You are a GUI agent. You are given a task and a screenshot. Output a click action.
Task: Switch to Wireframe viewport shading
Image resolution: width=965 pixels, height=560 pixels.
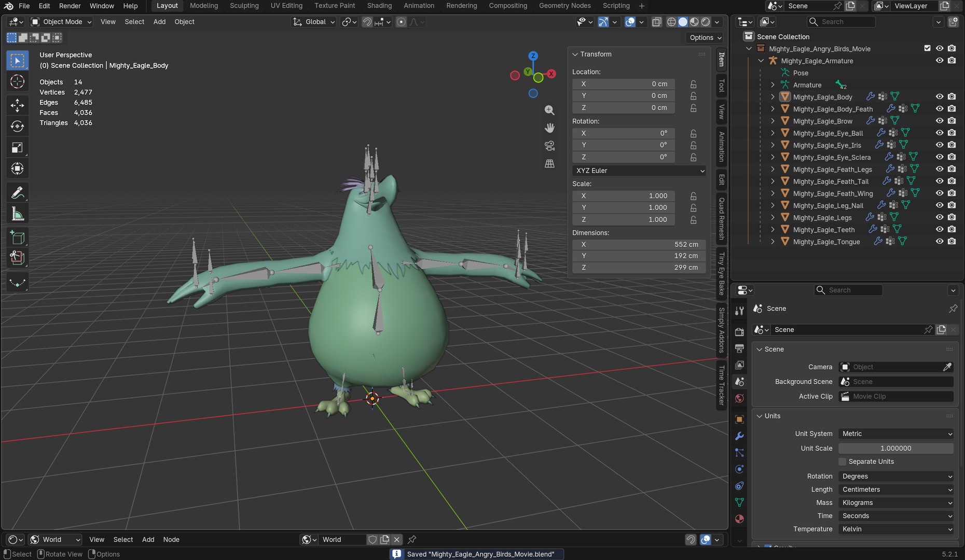pyautogui.click(x=671, y=22)
